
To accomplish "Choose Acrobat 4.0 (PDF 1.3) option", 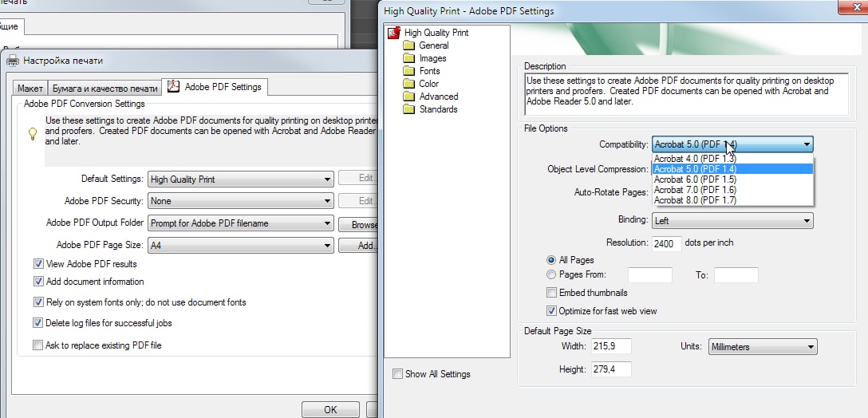I will [x=732, y=159].
